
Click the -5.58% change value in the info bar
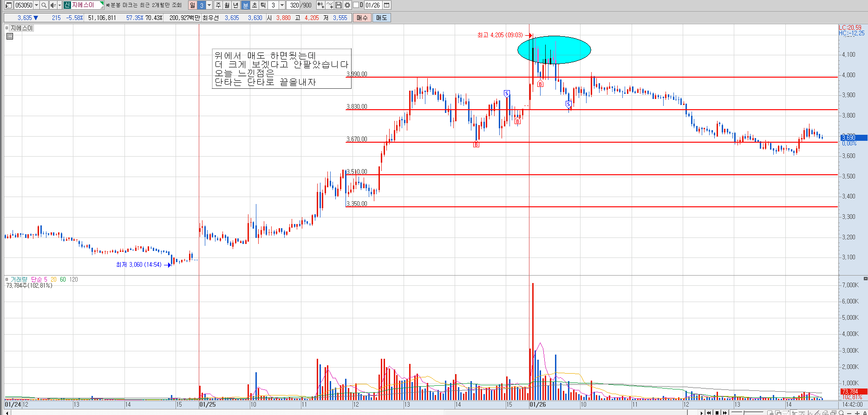[x=74, y=18]
